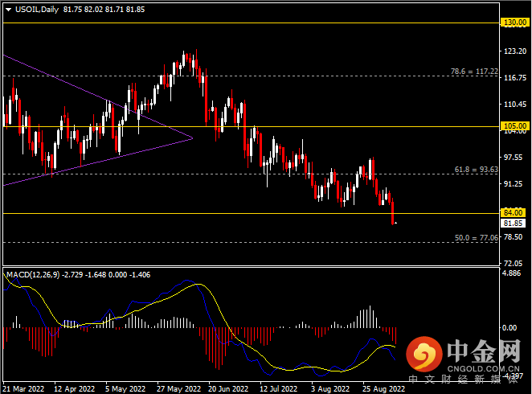Select the 130.00 yellow price label

click(514, 23)
